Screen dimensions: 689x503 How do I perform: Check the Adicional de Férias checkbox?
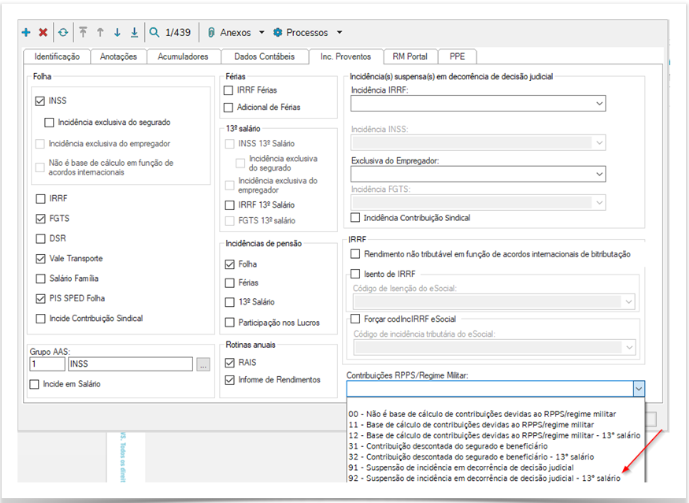click(x=228, y=108)
